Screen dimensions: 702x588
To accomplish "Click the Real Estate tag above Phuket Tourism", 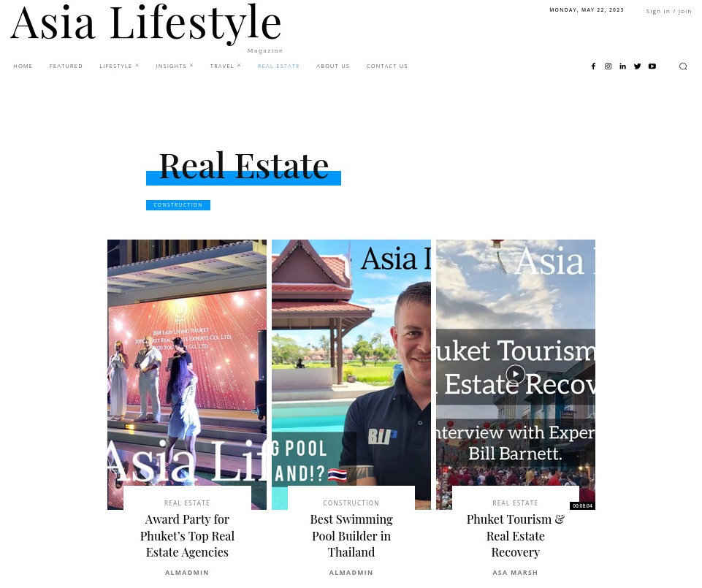I will (x=515, y=503).
